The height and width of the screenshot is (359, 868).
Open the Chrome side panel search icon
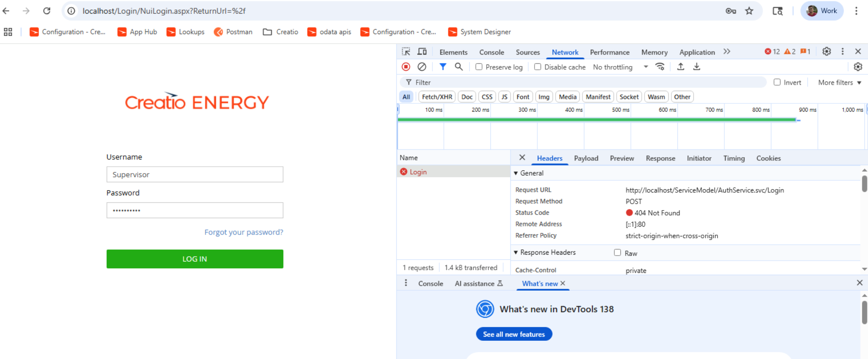(778, 11)
